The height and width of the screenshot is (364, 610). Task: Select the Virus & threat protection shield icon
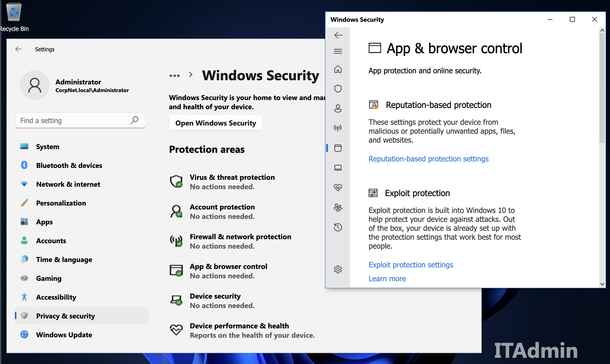338,89
